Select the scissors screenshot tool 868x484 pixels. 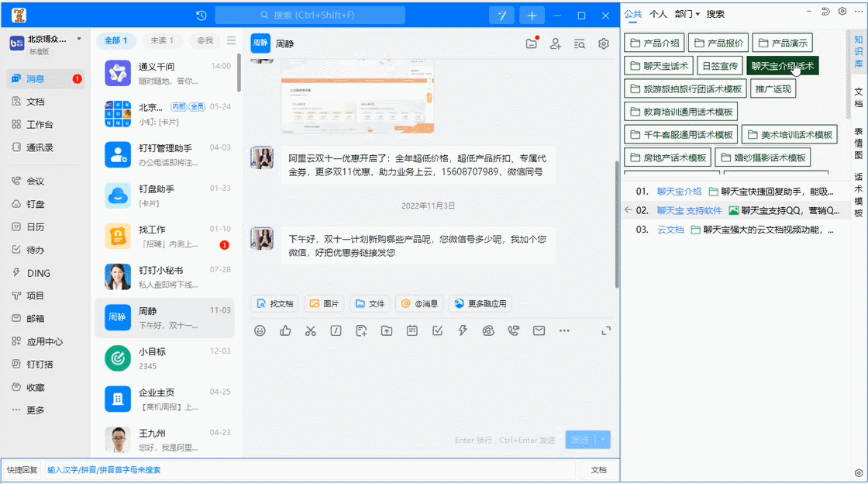[x=311, y=330]
